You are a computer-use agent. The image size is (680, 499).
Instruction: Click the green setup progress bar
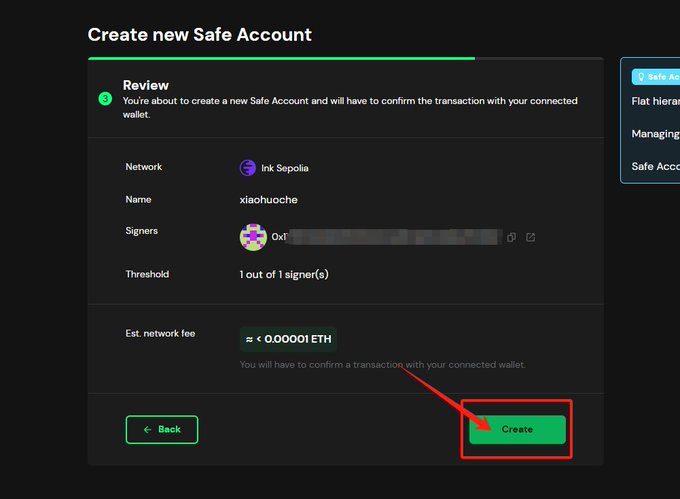pyautogui.click(x=280, y=59)
